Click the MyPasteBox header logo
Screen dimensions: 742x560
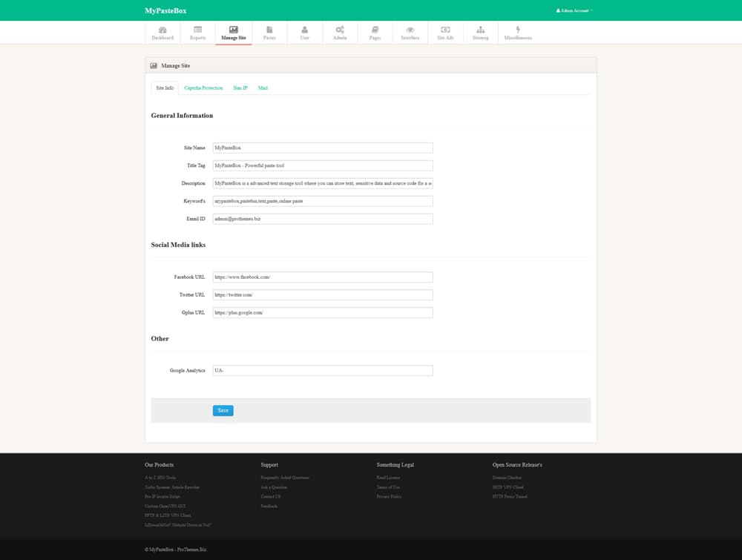tap(165, 10)
